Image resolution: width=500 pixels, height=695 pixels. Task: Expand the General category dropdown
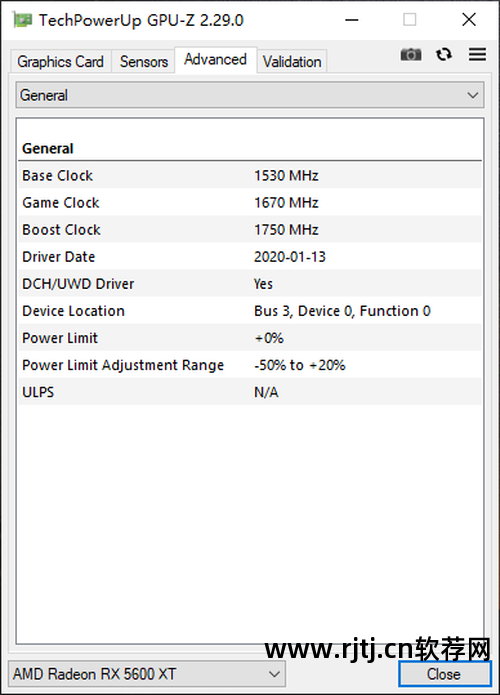tap(250, 95)
